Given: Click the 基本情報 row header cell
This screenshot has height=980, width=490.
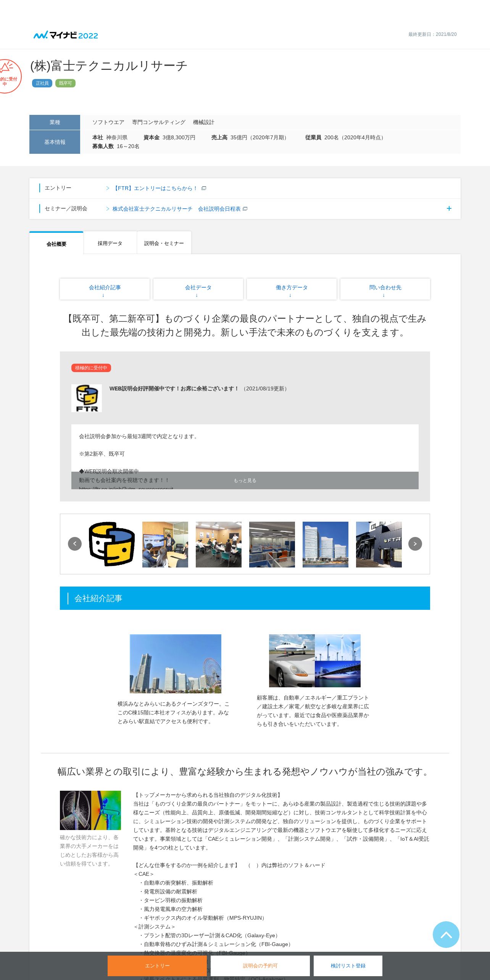Looking at the screenshot, I should pos(55,142).
